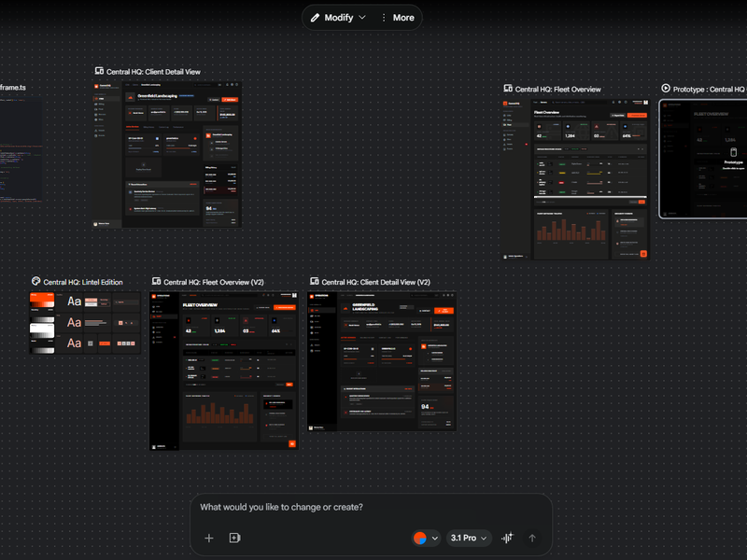Open the Lintel Edition design system thumbnail
The image size is (747, 560).
click(x=85, y=322)
